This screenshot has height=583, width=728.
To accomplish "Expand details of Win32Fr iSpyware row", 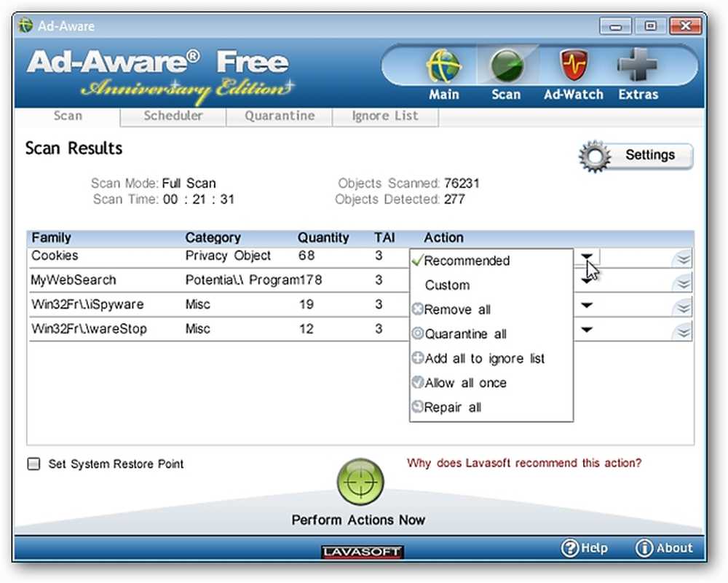I will point(683,307).
